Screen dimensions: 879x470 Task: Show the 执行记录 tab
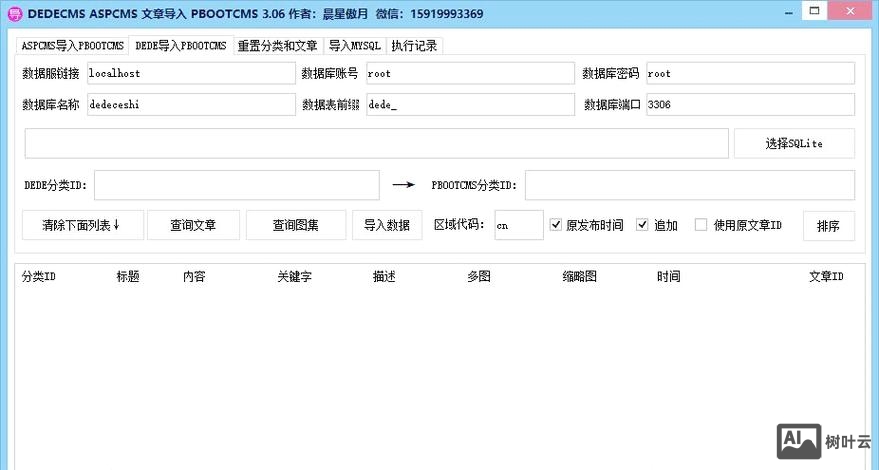[x=414, y=45]
